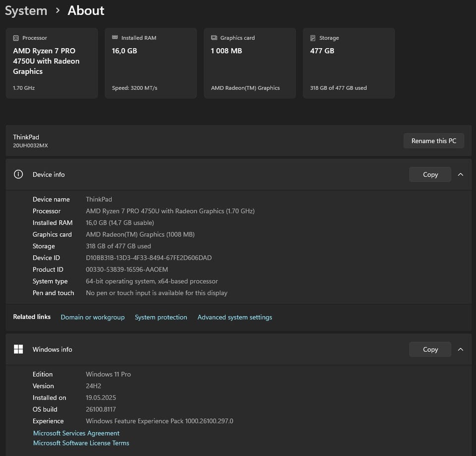Click Windows Feature Experience Pack value
The image size is (476, 456).
point(160,421)
